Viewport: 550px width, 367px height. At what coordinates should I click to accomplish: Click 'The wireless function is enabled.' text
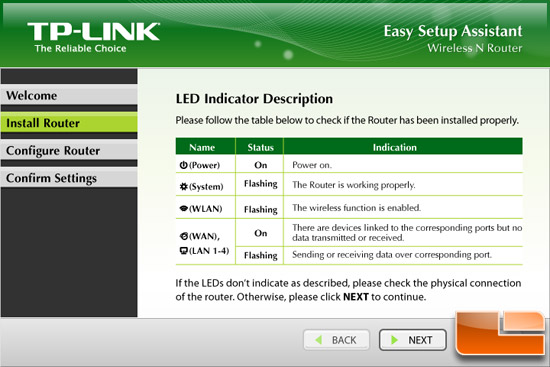pyautogui.click(x=356, y=208)
